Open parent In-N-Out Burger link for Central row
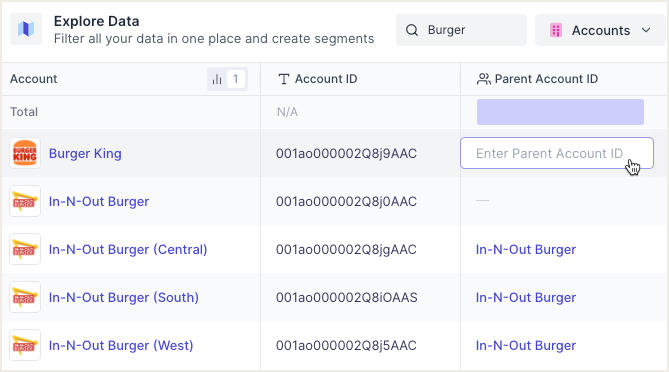669x372 pixels. (526, 250)
